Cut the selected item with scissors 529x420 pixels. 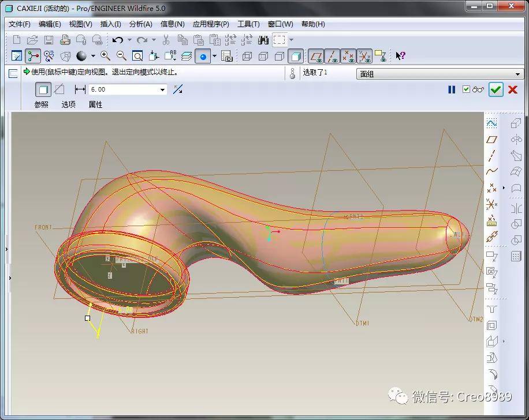click(166, 40)
